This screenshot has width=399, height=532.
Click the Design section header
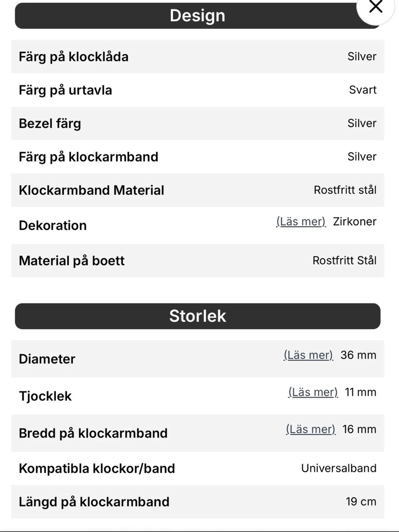pyautogui.click(x=197, y=16)
